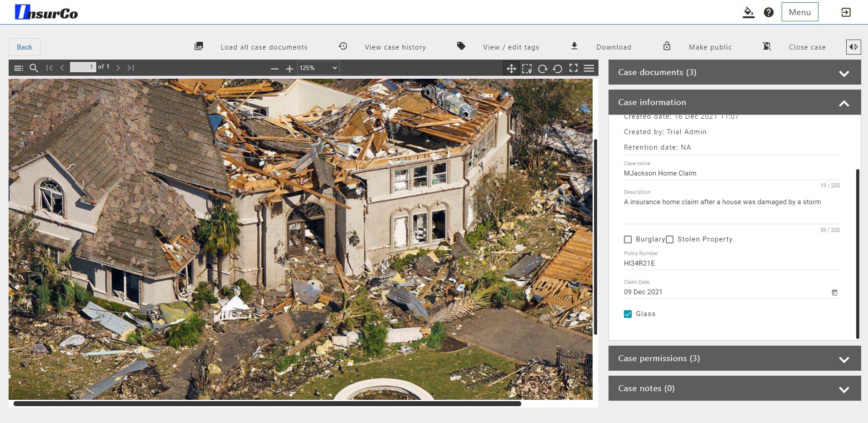Image resolution: width=868 pixels, height=423 pixels.
Task: Rotate the document clockwise
Action: [x=542, y=69]
